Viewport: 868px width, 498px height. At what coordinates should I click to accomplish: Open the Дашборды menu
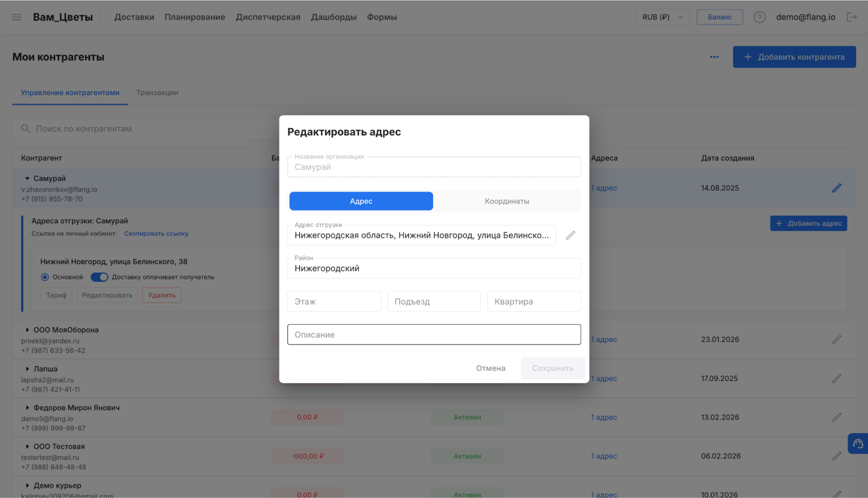tap(334, 17)
